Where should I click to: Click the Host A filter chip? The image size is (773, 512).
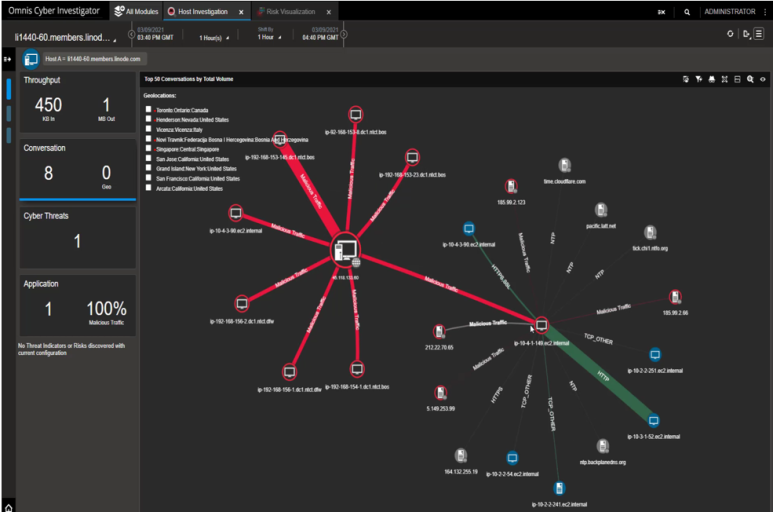coord(93,59)
